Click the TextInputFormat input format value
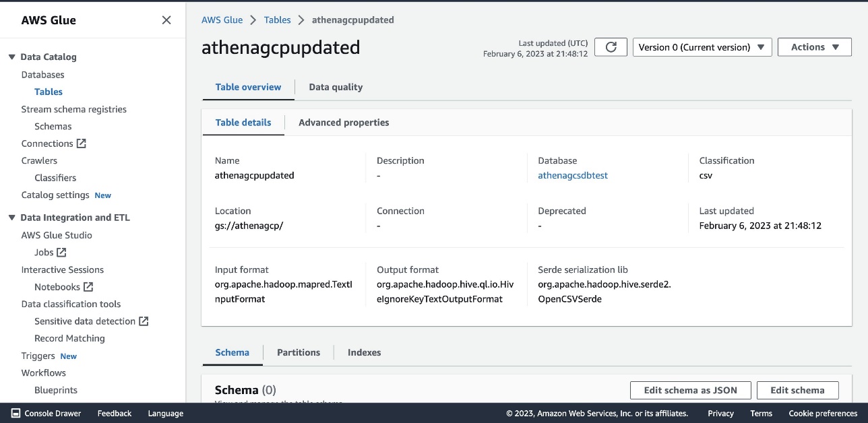The height and width of the screenshot is (423, 868). [284, 292]
